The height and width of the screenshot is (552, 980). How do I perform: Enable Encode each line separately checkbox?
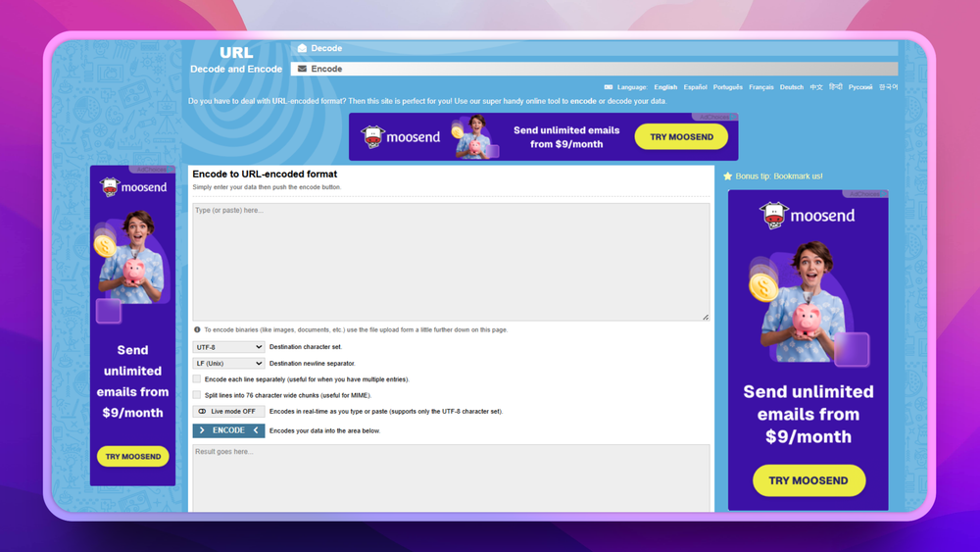[197, 378]
